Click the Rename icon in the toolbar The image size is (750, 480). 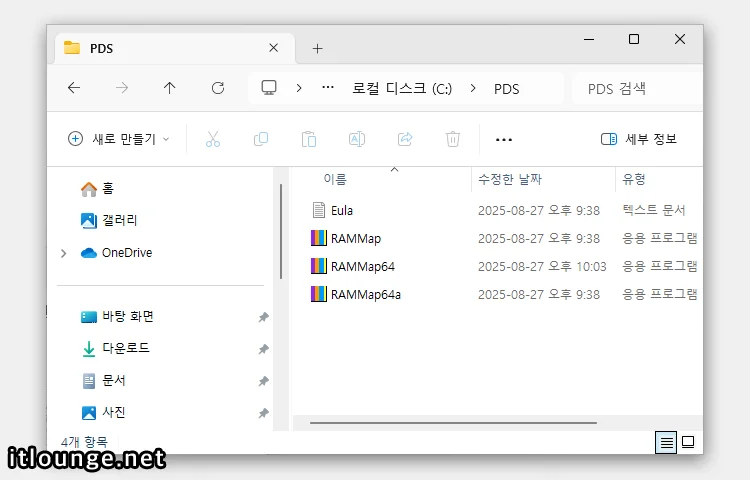pos(357,139)
